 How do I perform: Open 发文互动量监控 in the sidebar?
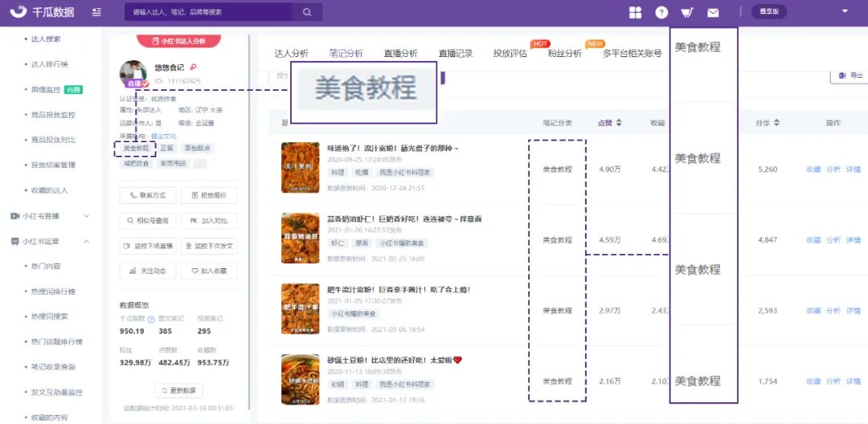pyautogui.click(x=56, y=392)
